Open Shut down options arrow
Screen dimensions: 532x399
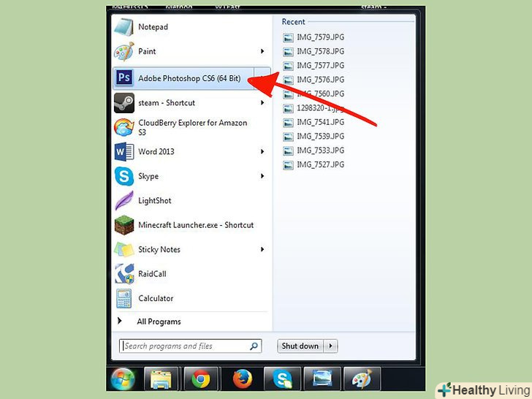coord(331,346)
